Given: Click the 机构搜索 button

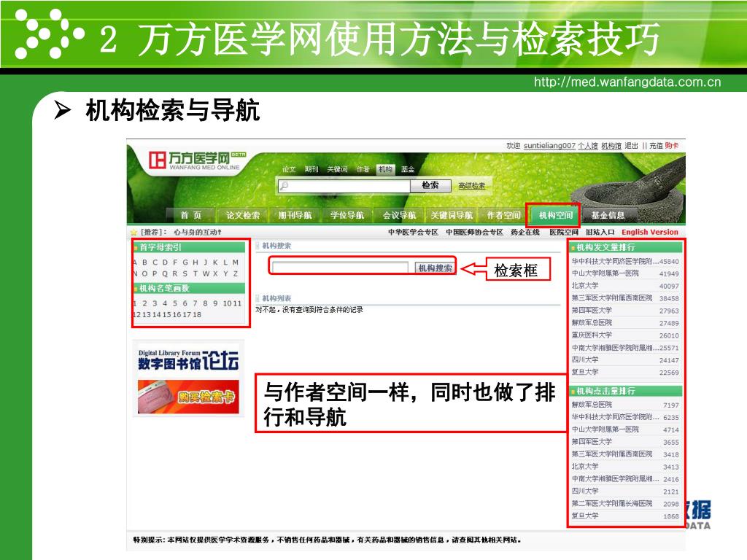Looking at the screenshot, I should (x=436, y=268).
